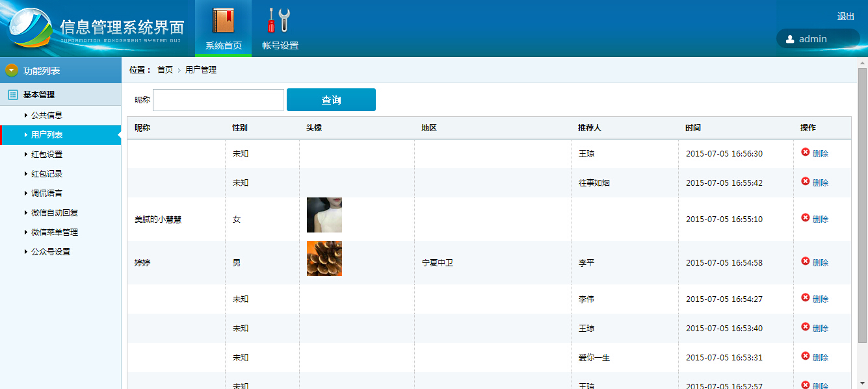Screen dimensions: 868x389
Task: Open 微信菜单管理 in sidebar
Action: pos(55,232)
